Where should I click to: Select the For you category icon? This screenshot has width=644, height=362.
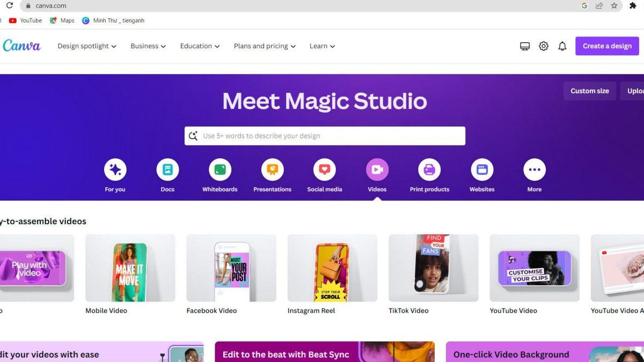coord(115,169)
